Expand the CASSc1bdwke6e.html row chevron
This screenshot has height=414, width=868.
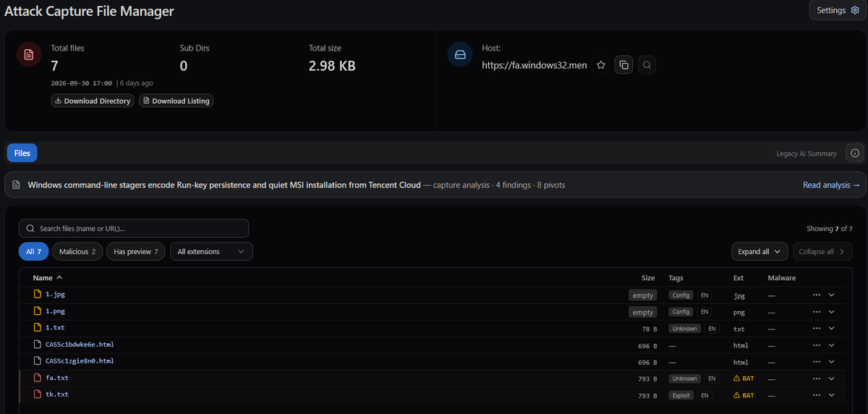pyautogui.click(x=832, y=345)
